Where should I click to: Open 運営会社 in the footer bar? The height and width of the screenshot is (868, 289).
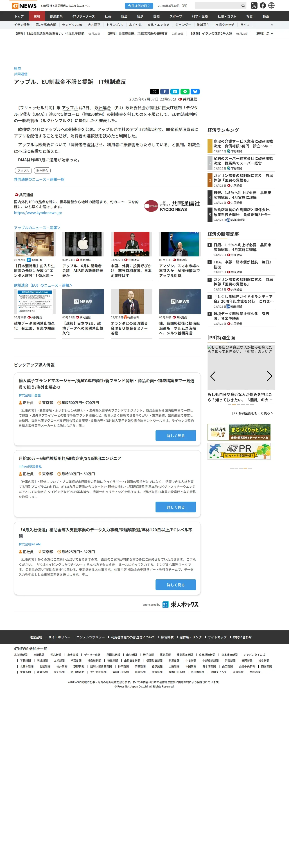pyautogui.click(x=36, y=637)
